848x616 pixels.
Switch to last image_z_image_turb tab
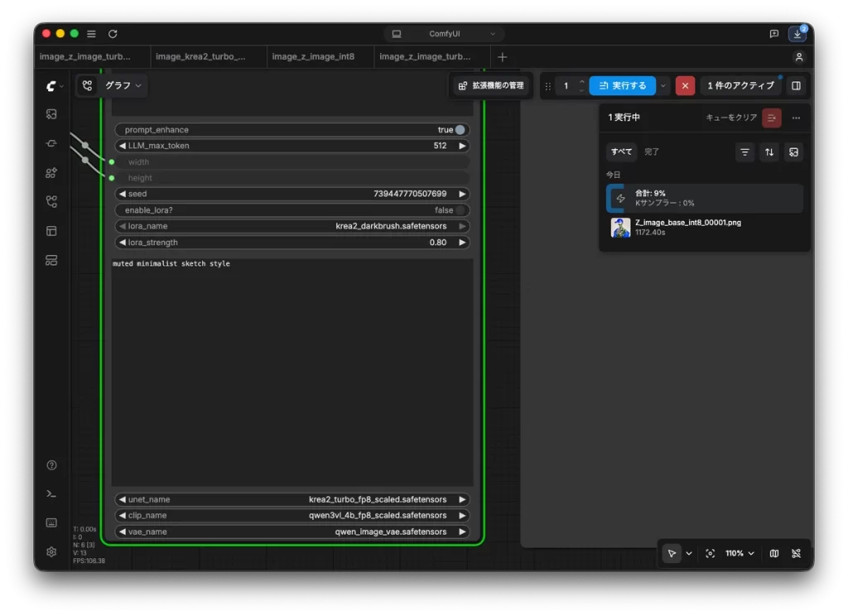[431, 57]
